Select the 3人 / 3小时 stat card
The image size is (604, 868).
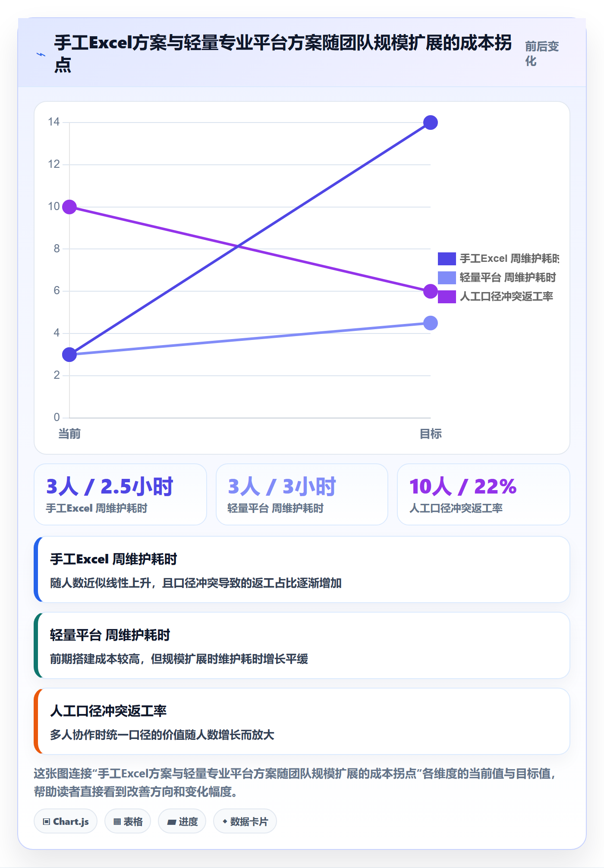tap(302, 494)
